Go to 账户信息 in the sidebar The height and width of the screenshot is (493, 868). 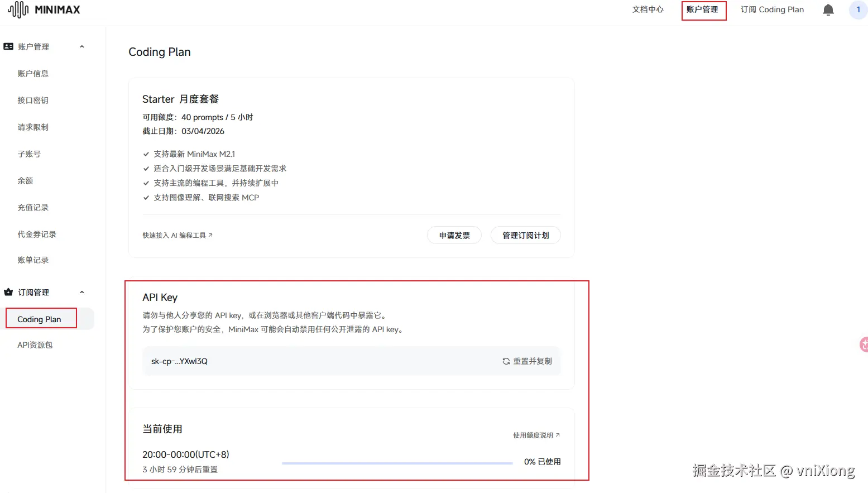(x=33, y=73)
